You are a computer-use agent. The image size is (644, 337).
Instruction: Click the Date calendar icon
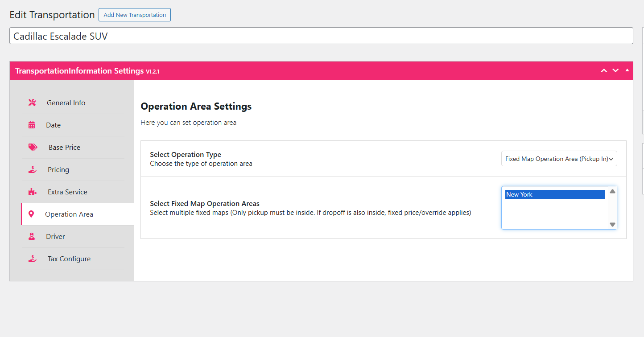32,125
